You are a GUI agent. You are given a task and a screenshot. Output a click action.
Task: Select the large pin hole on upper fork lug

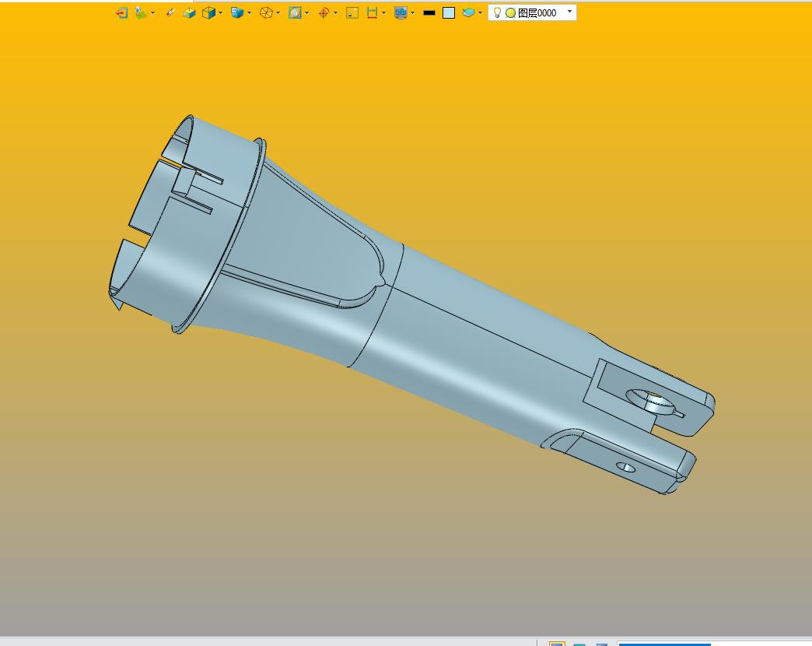[653, 401]
